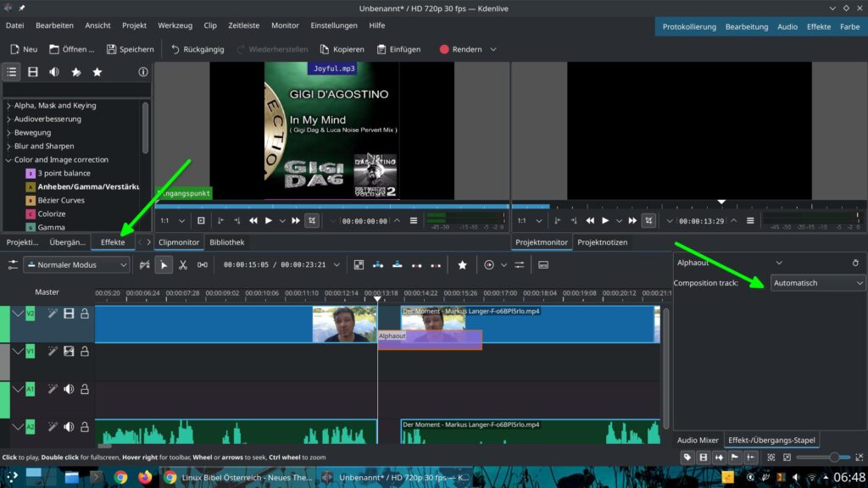This screenshot has width=868, height=488.
Task: Open the subtitle tool icon
Action: (543, 265)
